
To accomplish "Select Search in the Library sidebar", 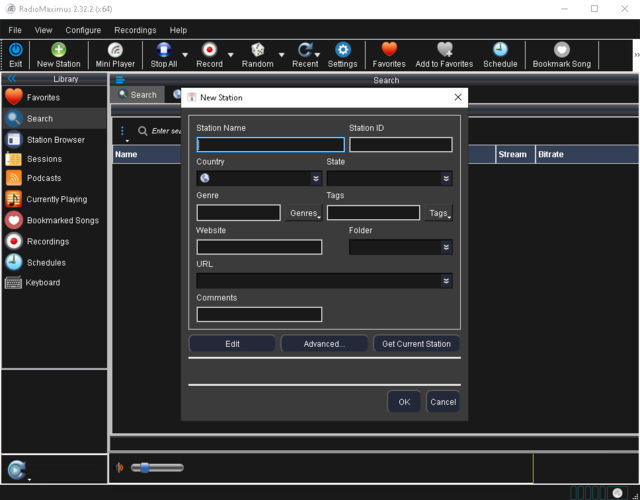I will (54, 118).
